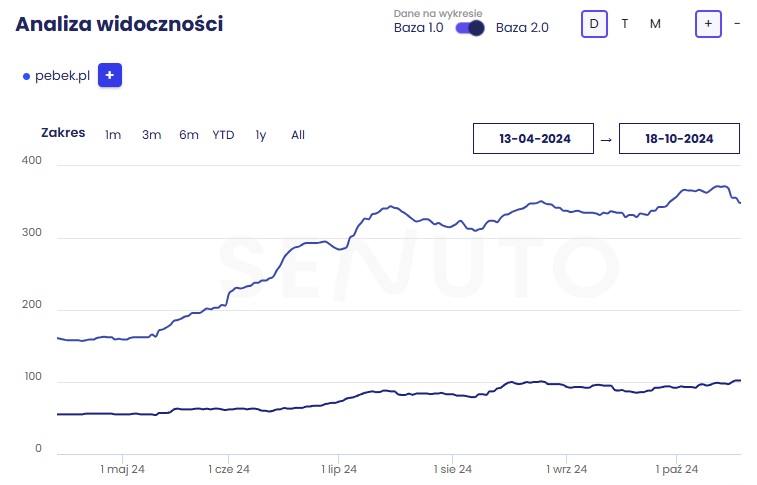Click the 'Dane na wykresie' caption
Screen dimensions: 757x485
[x=438, y=14]
